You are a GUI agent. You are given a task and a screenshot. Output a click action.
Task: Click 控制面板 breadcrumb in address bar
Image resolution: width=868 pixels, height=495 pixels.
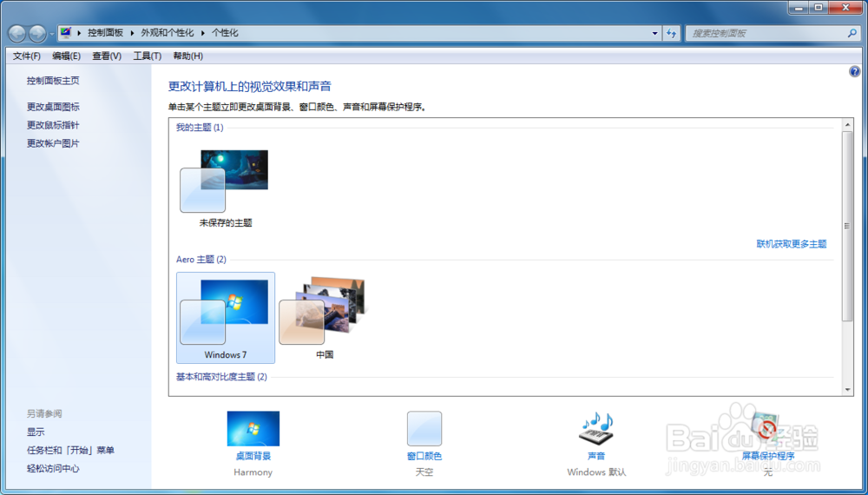pyautogui.click(x=105, y=33)
